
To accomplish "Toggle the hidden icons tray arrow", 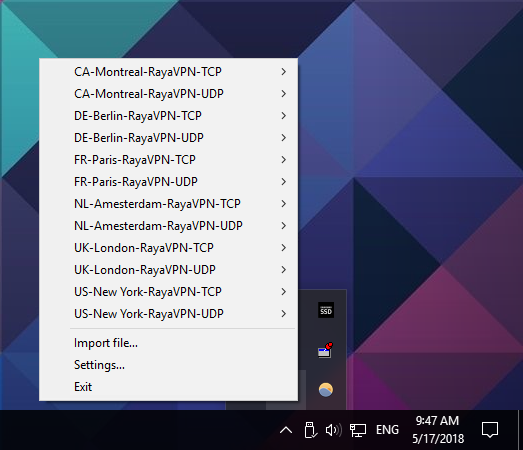I will coord(286,430).
